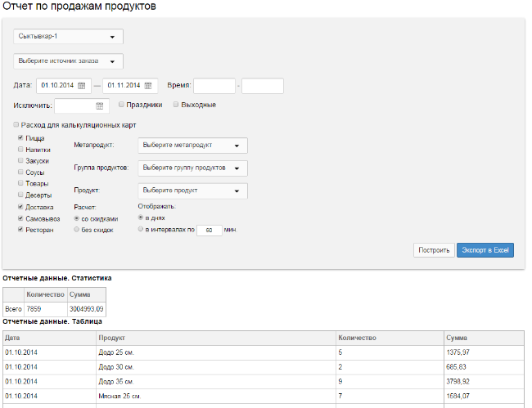Image resolution: width=532 pixels, height=408 pixels.
Task: Expand Выберите группу продуктов dropdown
Action: 192,168
